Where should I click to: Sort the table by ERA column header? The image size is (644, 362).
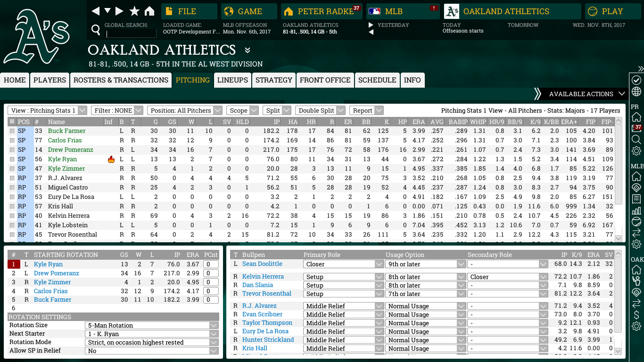[419, 122]
